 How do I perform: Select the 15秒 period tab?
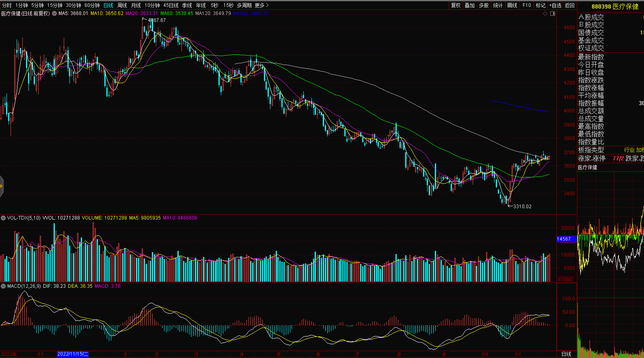[228, 5]
